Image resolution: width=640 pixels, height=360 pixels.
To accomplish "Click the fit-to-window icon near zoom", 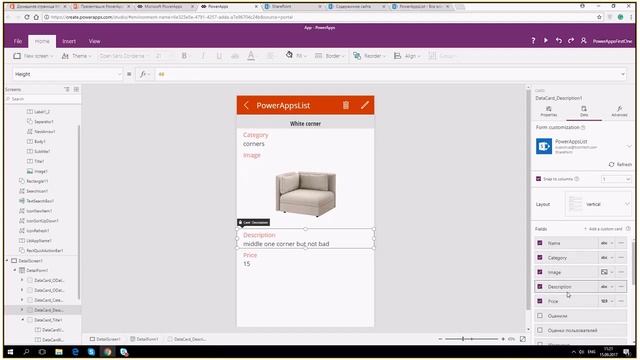I will [523, 339].
